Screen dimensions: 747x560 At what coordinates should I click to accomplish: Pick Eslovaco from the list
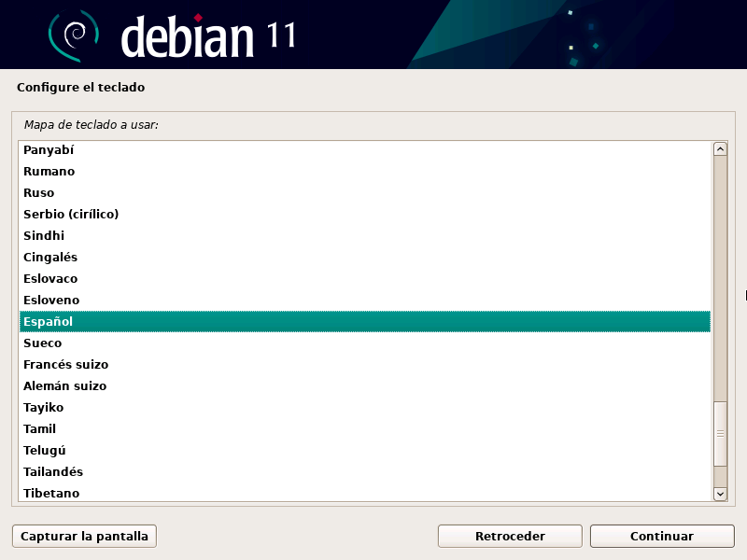tap(50, 279)
